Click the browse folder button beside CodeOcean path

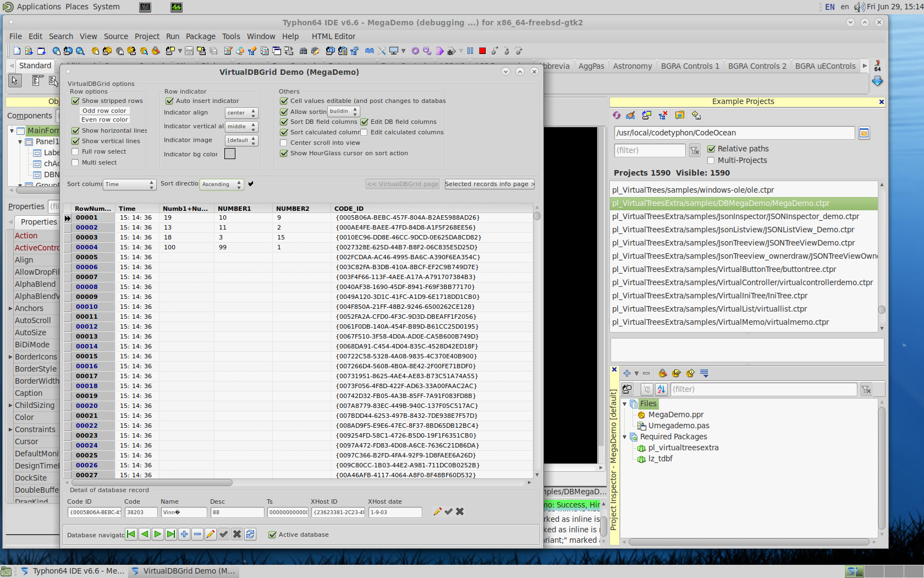[864, 133]
